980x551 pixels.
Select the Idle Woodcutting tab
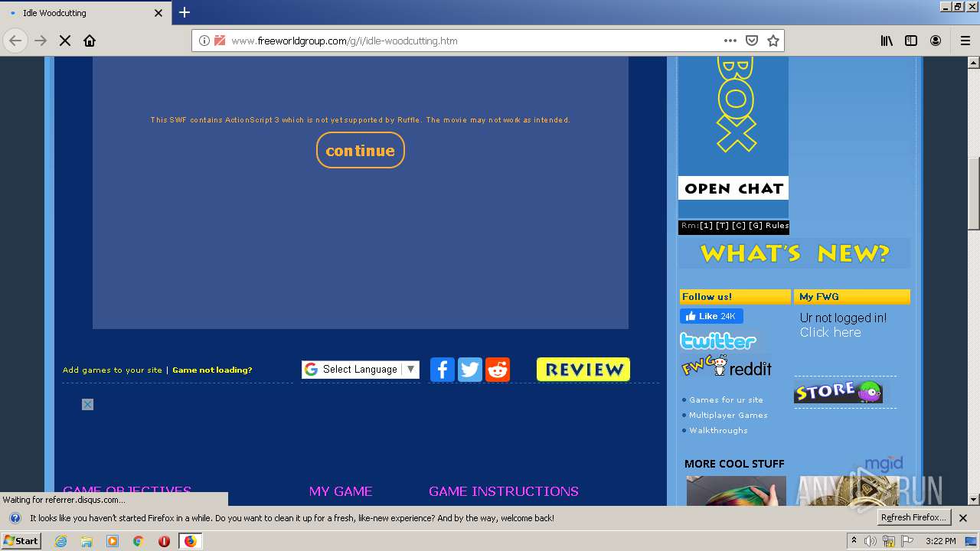point(85,13)
